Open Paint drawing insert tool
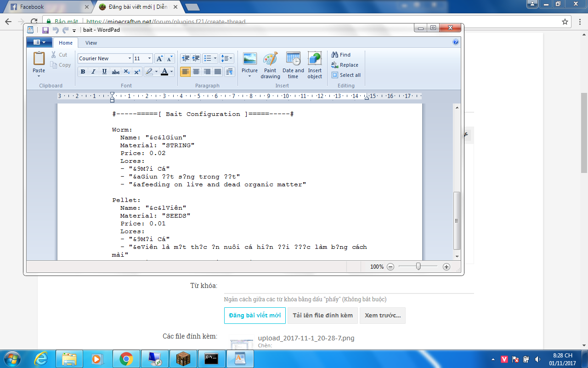 pyautogui.click(x=270, y=59)
